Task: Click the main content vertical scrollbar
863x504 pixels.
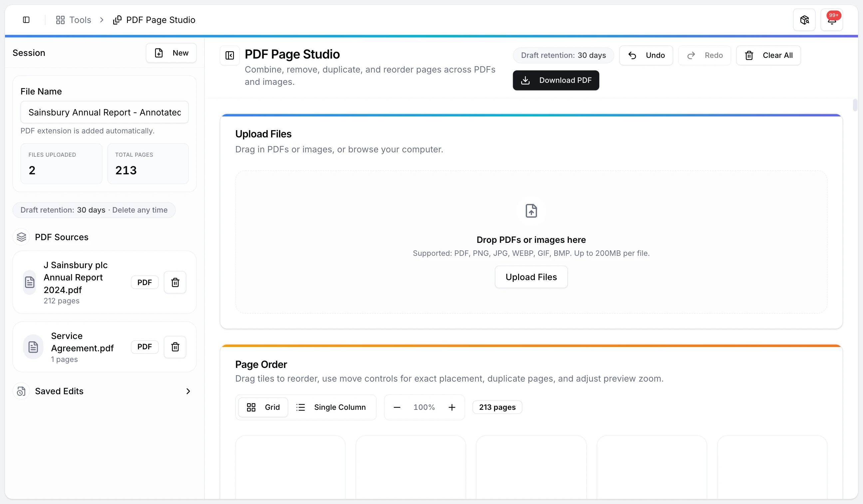Action: point(855,105)
